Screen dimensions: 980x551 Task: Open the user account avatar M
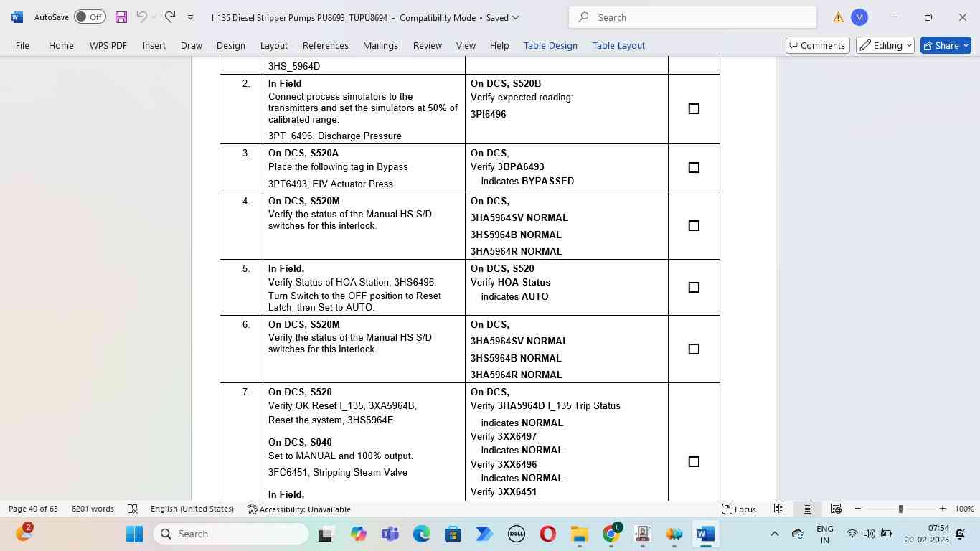click(x=859, y=17)
